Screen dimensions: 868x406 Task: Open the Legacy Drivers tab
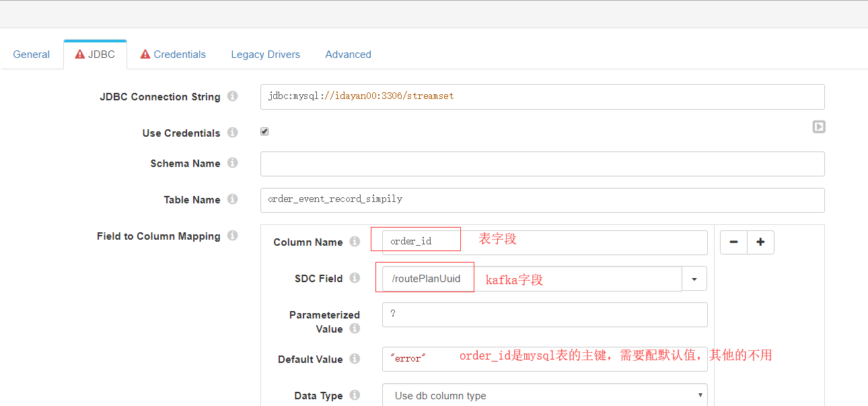pyautogui.click(x=265, y=54)
